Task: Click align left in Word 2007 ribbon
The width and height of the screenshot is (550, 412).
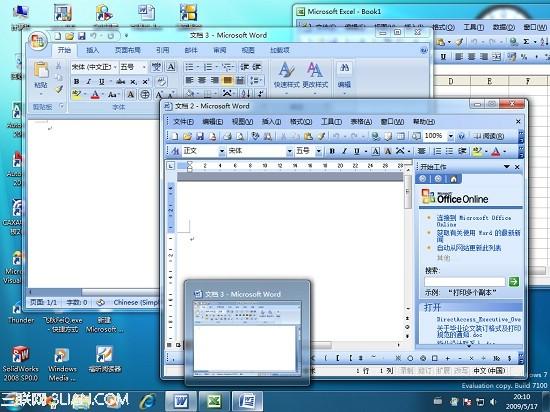Action: (x=189, y=80)
